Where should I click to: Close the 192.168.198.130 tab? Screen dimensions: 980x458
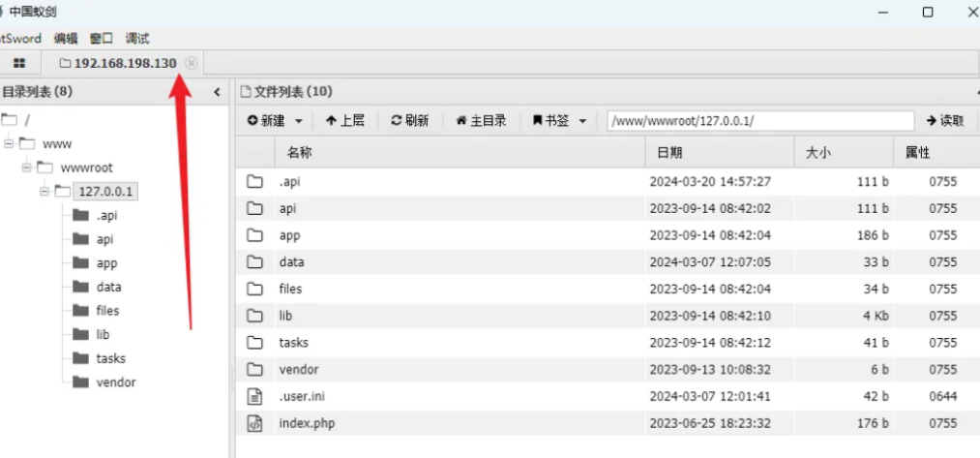pos(191,63)
